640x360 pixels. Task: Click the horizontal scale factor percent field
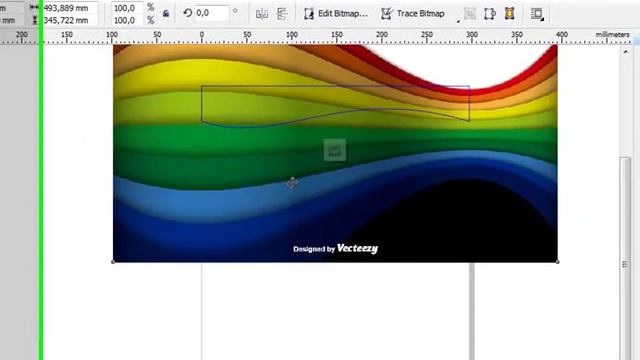pos(127,8)
